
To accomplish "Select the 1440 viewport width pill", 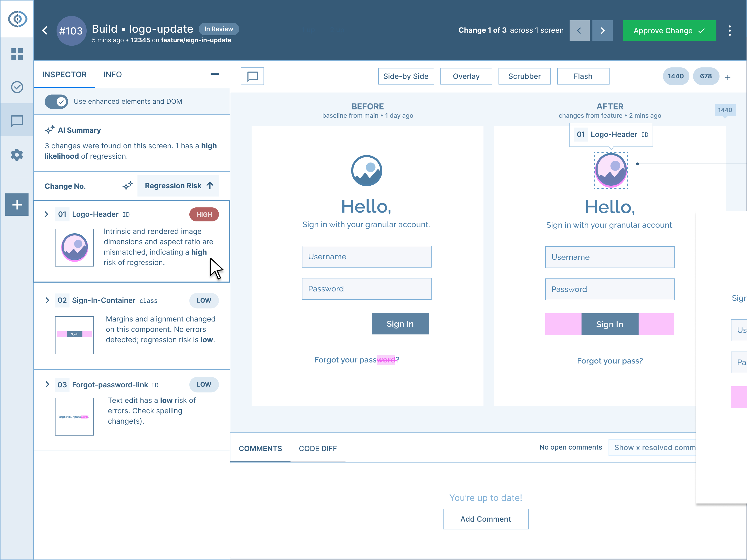I will (675, 76).
